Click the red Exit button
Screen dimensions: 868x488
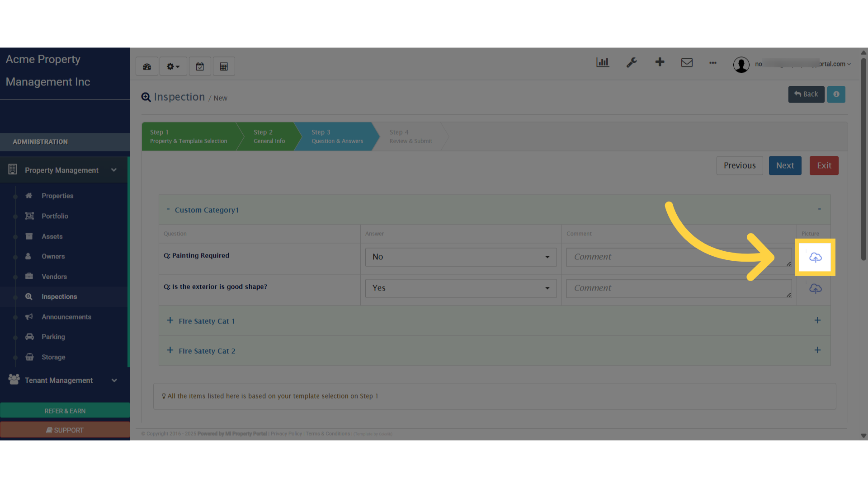coord(824,165)
